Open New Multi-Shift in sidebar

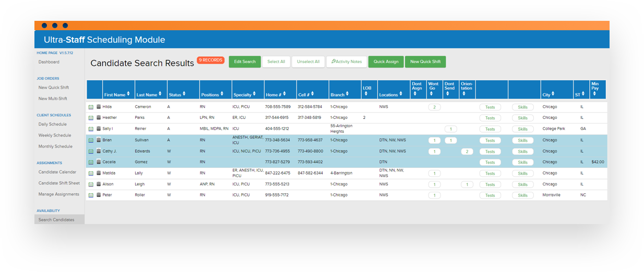53,98
